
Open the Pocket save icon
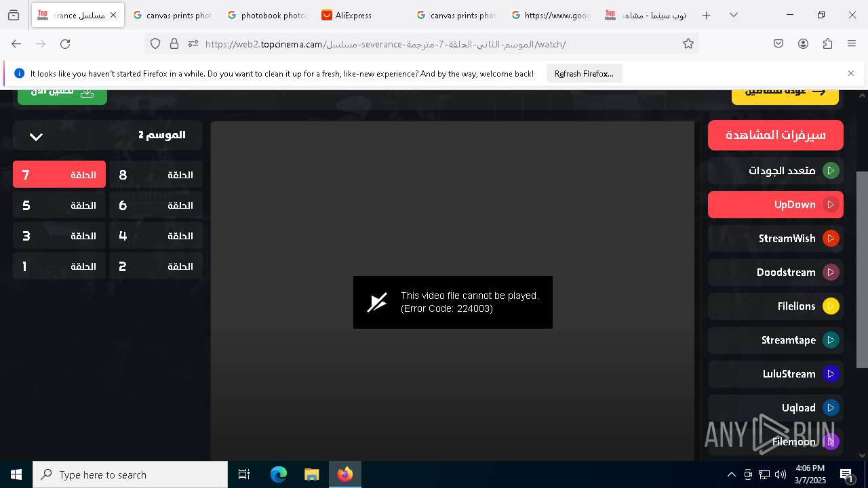pyautogui.click(x=778, y=43)
